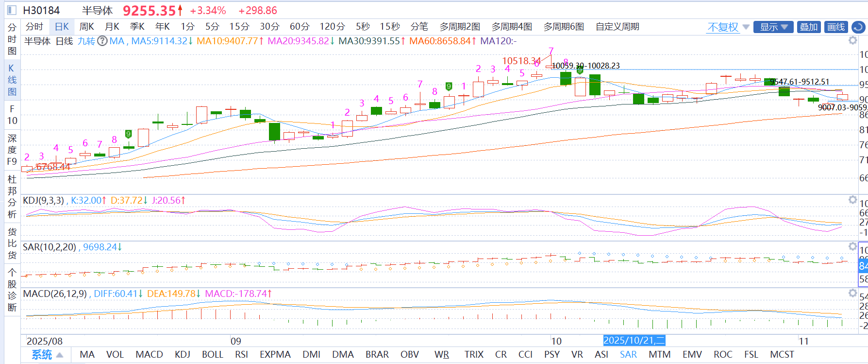Select the SAR indicator
The image size is (868, 364).
coord(628,355)
